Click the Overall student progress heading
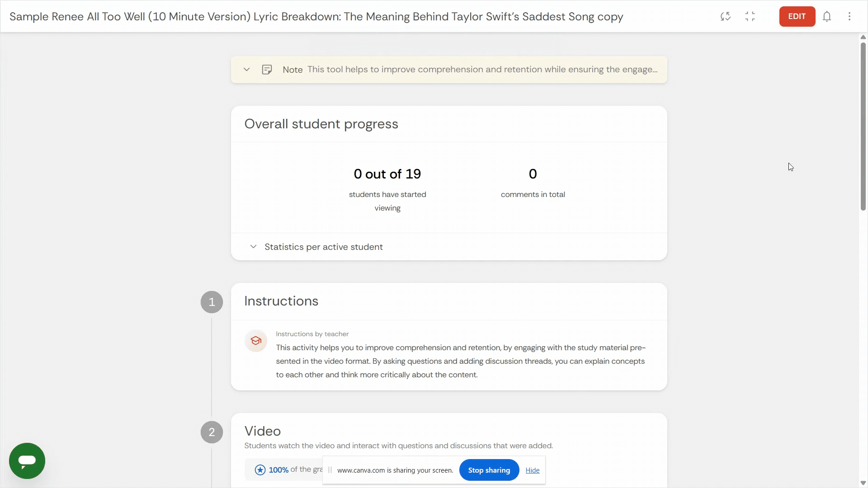Screen dimensions: 868x488 click(321, 124)
